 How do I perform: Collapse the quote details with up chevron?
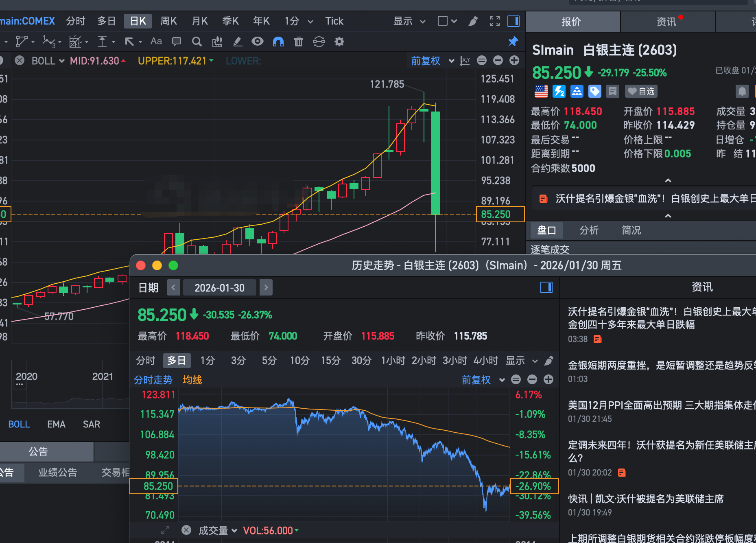(668, 180)
